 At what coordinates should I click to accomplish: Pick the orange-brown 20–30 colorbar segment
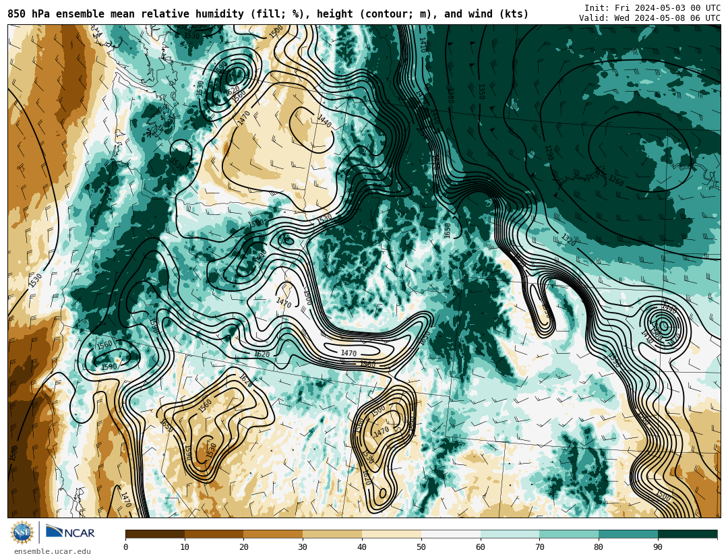273,534
